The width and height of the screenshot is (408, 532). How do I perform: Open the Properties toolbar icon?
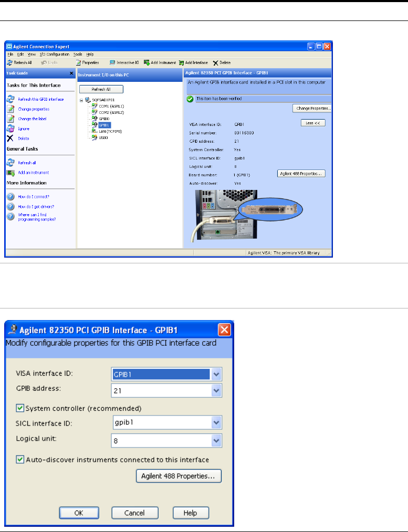tap(78, 63)
